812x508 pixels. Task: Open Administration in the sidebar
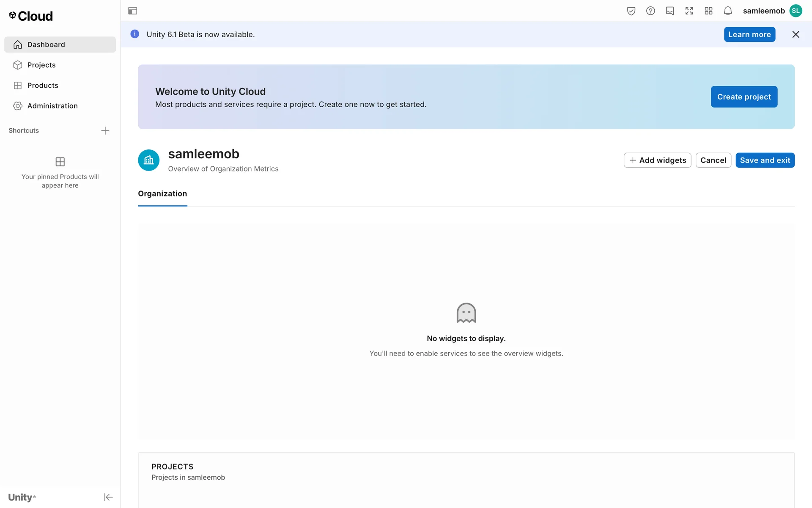pyautogui.click(x=52, y=106)
